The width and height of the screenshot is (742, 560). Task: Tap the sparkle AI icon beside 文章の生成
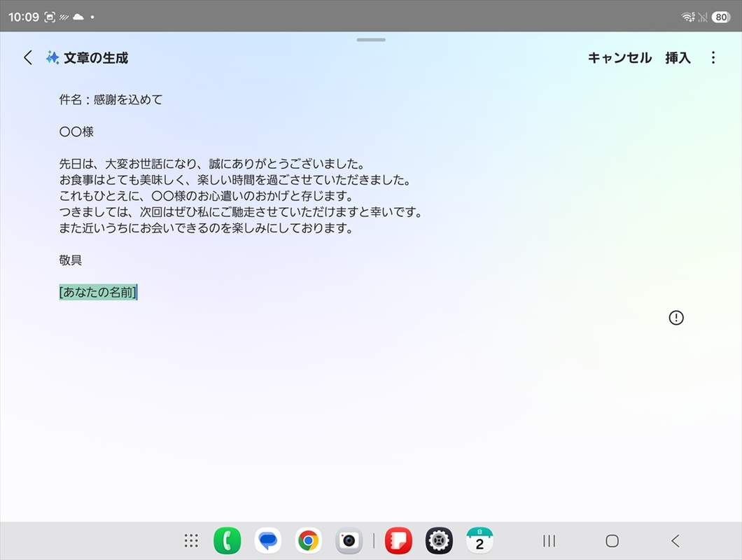[52, 58]
